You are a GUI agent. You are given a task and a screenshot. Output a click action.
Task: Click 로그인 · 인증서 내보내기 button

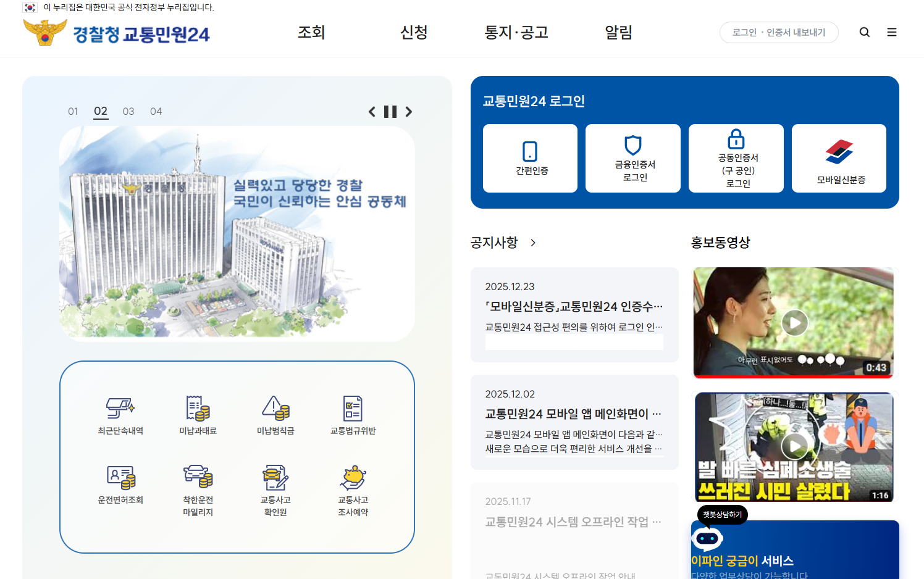click(x=779, y=32)
